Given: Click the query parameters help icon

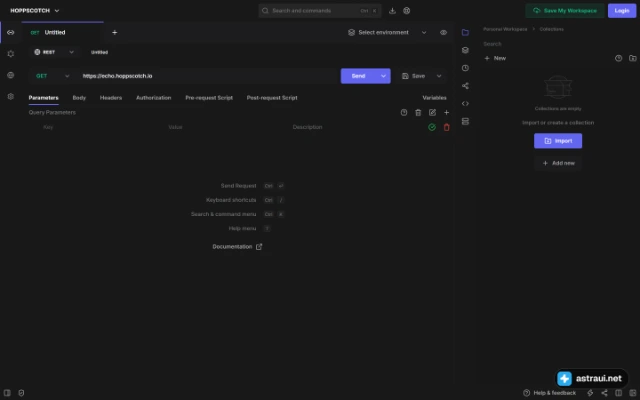Looking at the screenshot, I should click(x=404, y=112).
